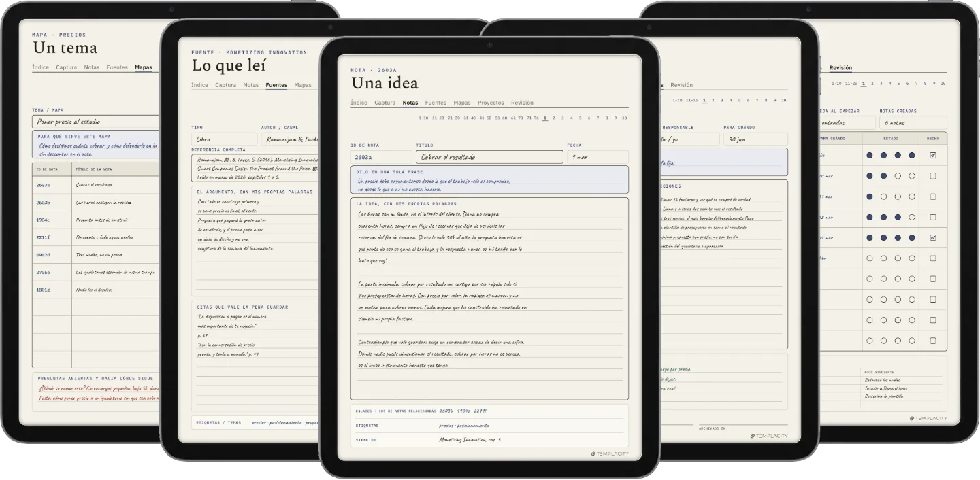Open the Índice tab on the Una idea page
The image size is (980, 480).
click(359, 103)
